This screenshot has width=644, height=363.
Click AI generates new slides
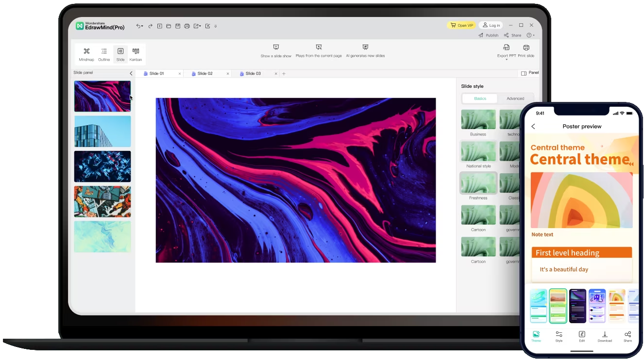click(365, 51)
